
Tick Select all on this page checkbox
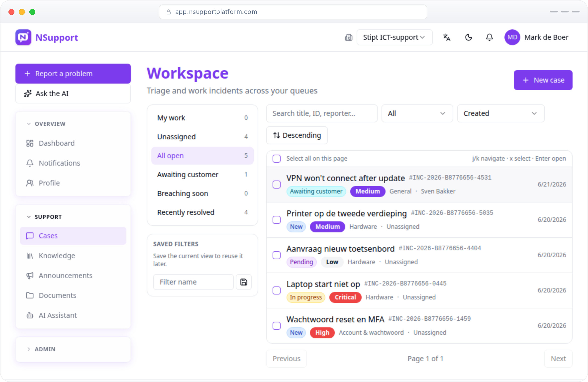click(x=277, y=159)
